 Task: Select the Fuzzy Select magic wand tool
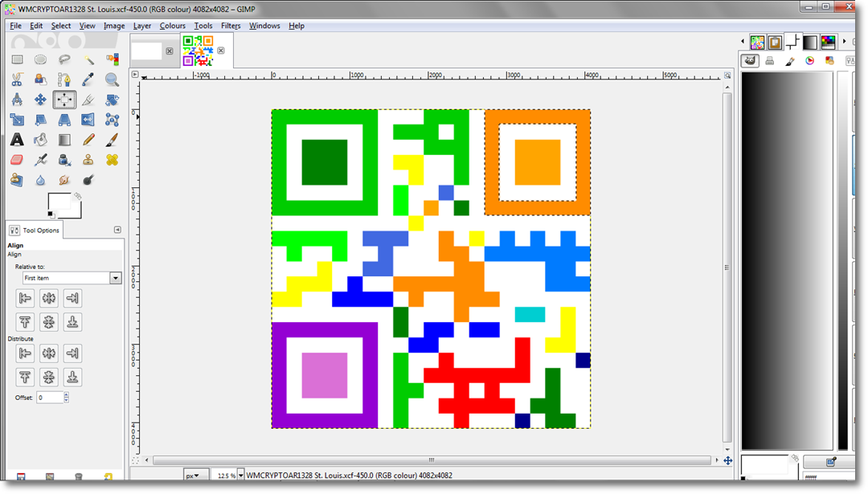point(88,59)
